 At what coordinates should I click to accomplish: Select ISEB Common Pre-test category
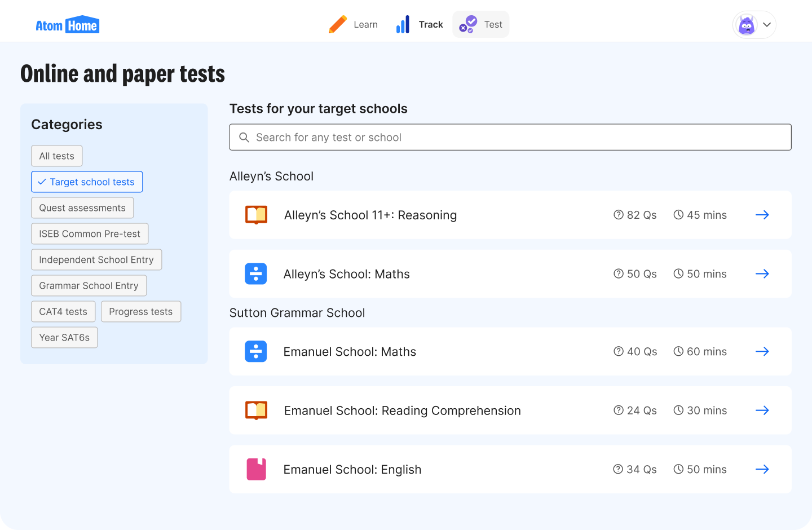coord(90,234)
